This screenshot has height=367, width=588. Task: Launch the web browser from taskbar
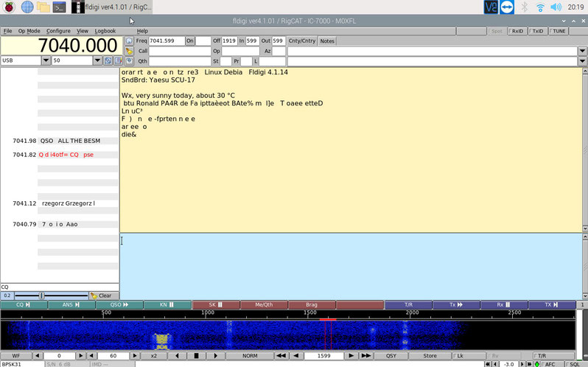click(27, 7)
